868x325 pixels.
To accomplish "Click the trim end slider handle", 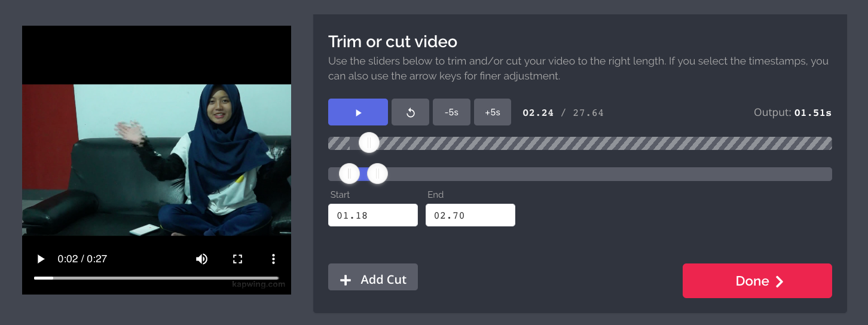I will pos(377,174).
